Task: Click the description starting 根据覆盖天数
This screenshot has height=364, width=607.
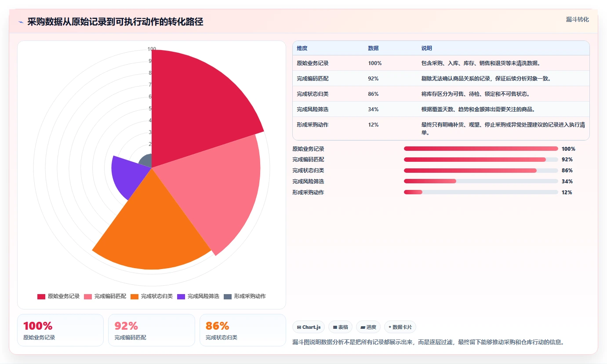Action: point(478,109)
